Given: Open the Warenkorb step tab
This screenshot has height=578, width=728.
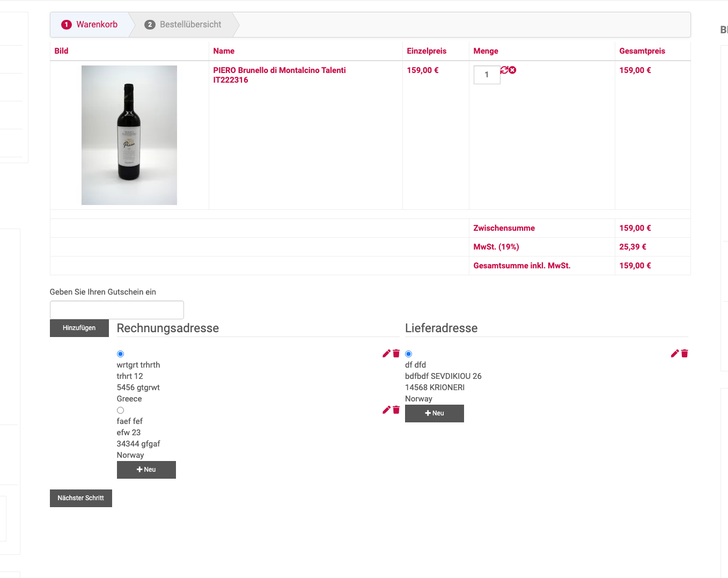Looking at the screenshot, I should click(90, 25).
